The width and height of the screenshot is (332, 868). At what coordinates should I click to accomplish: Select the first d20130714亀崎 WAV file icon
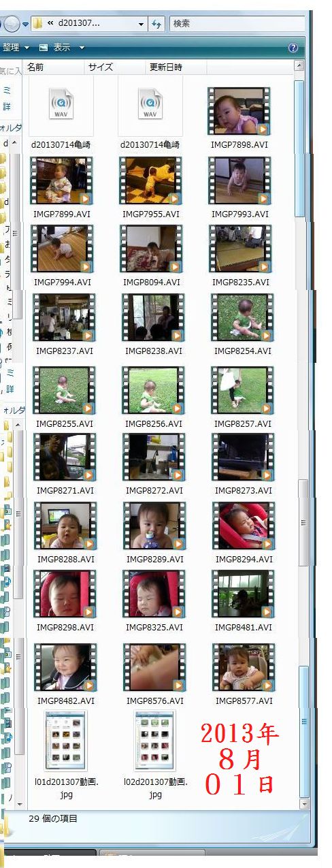61,106
